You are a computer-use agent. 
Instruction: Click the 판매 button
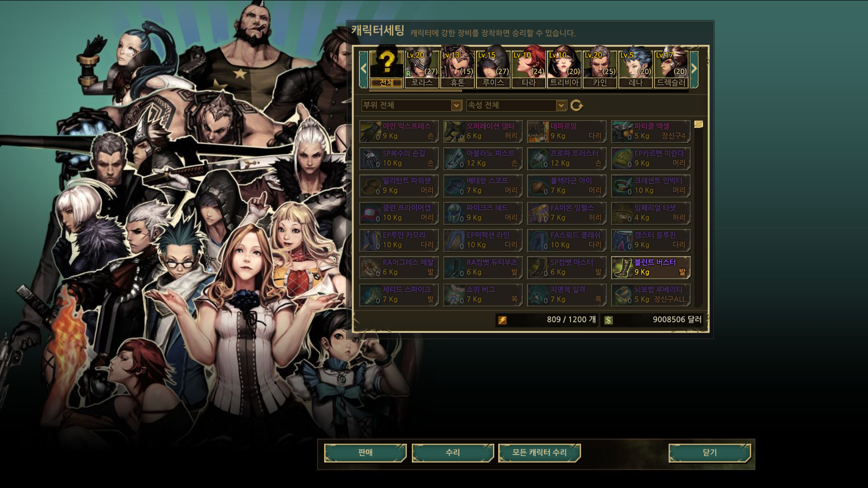[365, 453]
